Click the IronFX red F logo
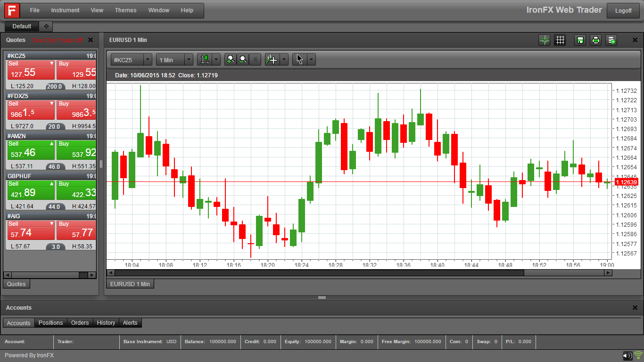Screen dimensions: 644x362 click(11, 10)
